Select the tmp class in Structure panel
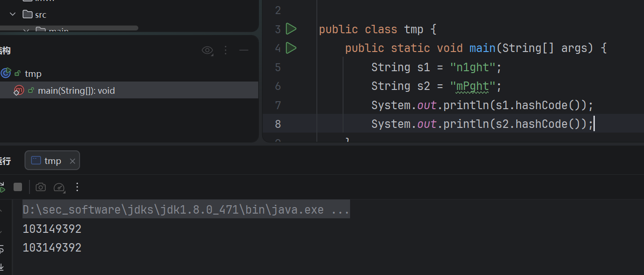This screenshot has width=644, height=275. tap(33, 74)
